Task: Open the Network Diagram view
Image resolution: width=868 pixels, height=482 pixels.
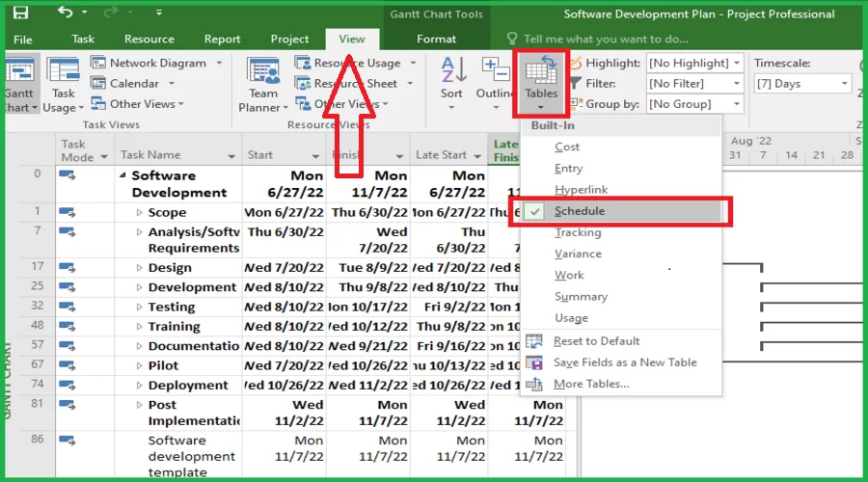Action: pos(156,63)
